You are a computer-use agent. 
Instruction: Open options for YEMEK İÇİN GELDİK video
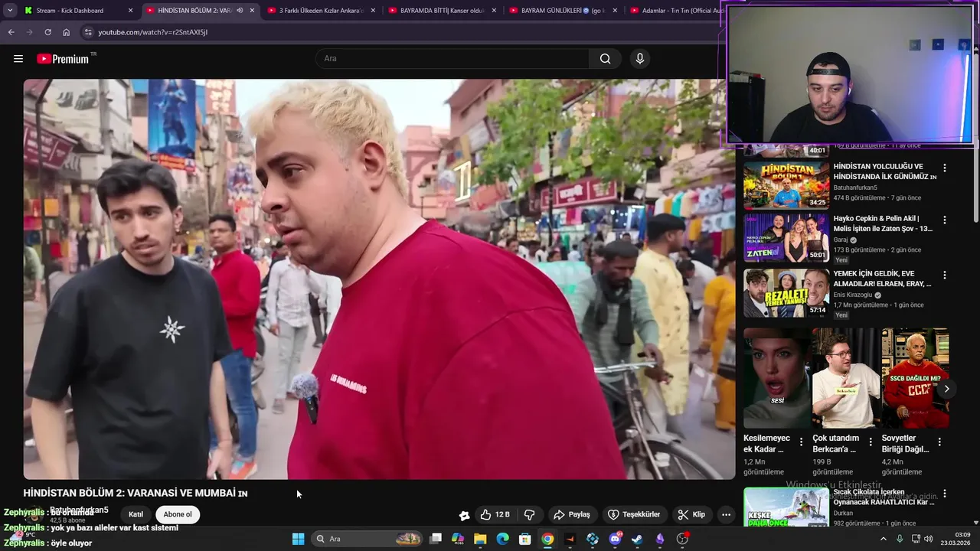944,275
